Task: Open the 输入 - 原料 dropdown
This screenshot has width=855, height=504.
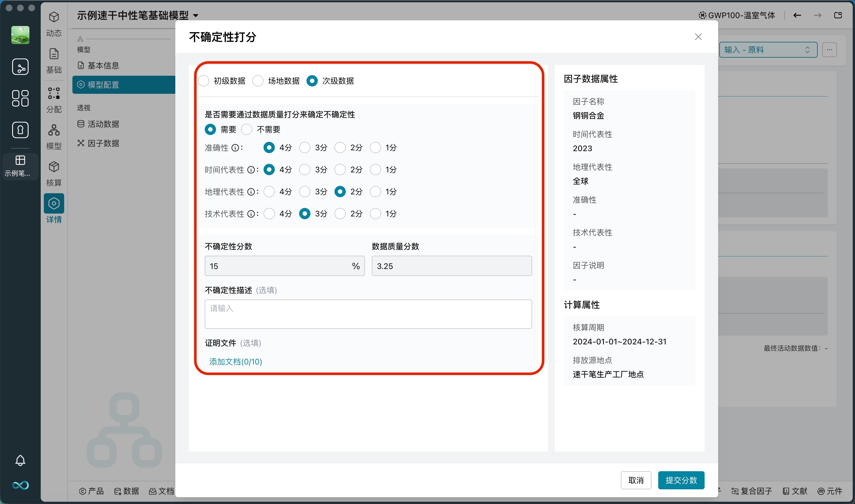Action: (x=768, y=50)
